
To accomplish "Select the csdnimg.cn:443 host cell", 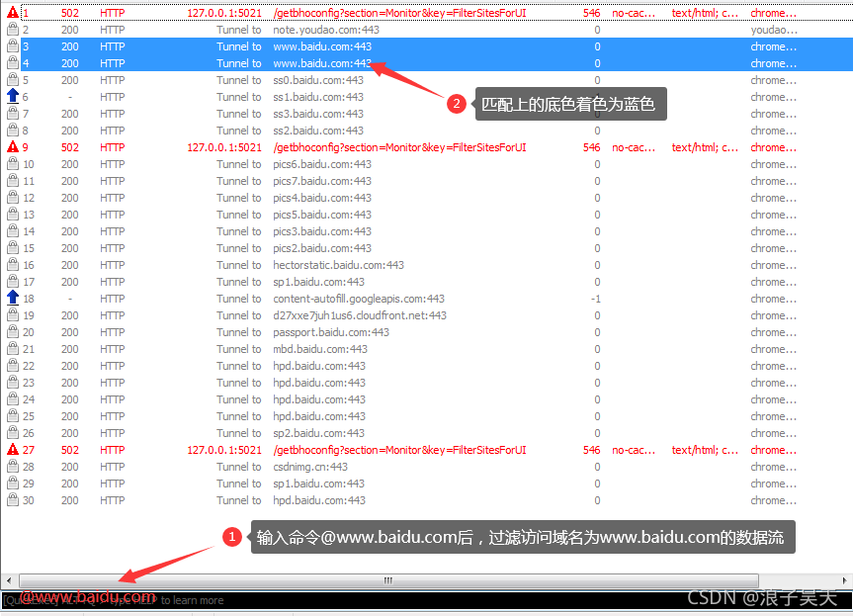I will pyautogui.click(x=310, y=467).
